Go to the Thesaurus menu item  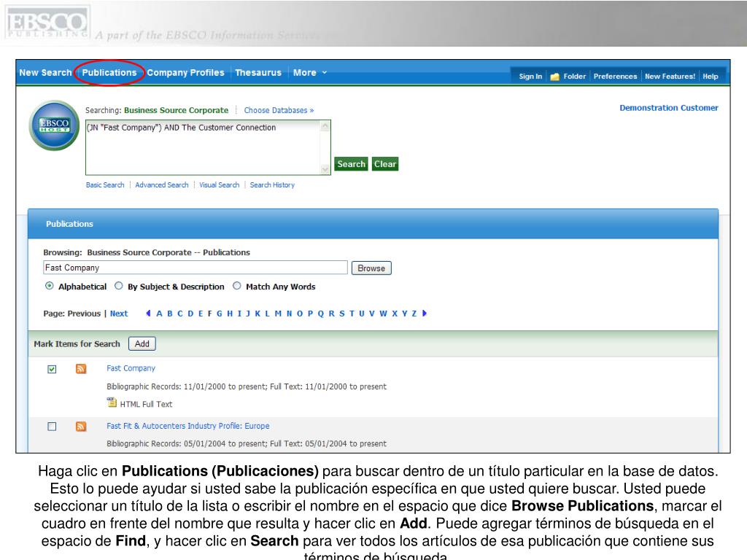coord(258,73)
